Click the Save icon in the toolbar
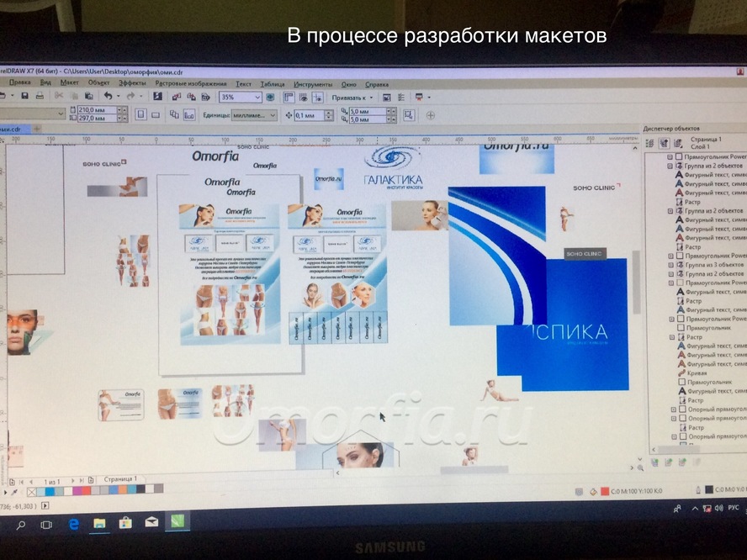Screen dimensions: 747x560 click(24, 96)
